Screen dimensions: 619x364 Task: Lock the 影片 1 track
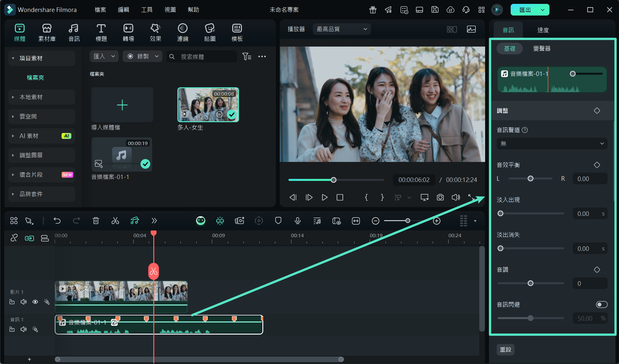tap(12, 302)
